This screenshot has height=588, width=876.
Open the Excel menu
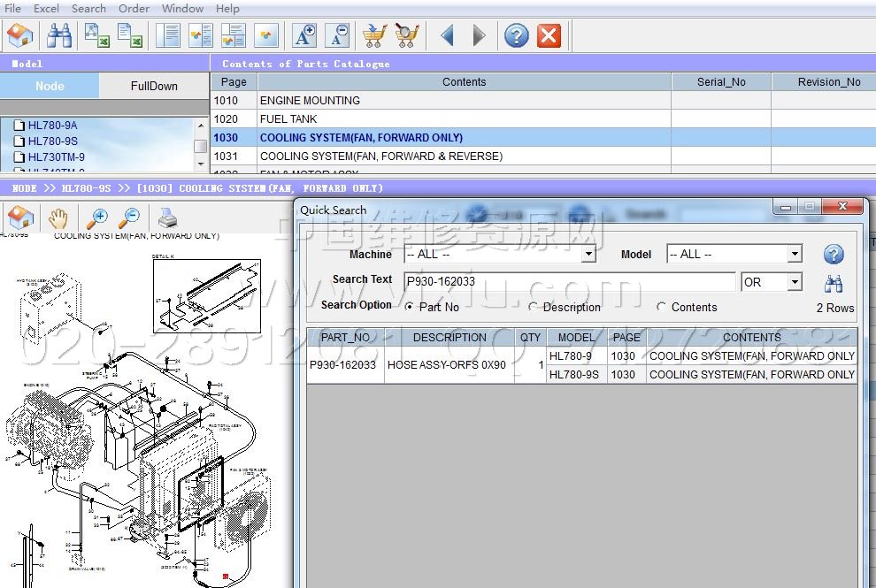(46, 8)
